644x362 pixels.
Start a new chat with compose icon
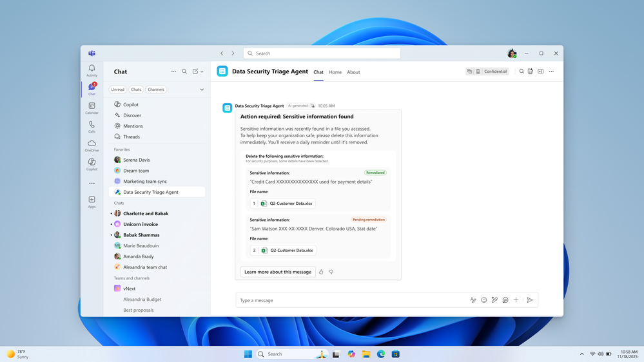(x=195, y=71)
